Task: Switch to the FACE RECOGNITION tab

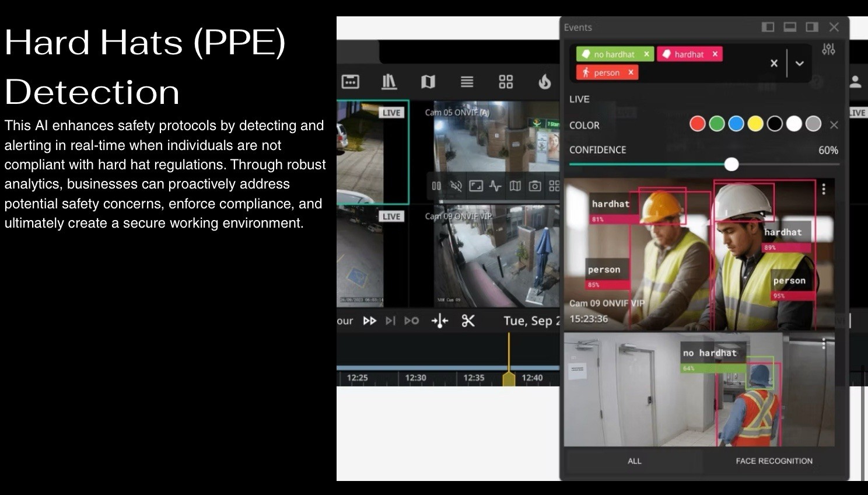Action: 774,461
